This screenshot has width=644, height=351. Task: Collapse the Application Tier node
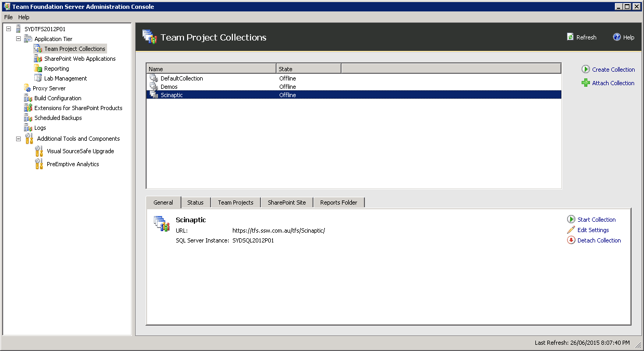[x=19, y=39]
